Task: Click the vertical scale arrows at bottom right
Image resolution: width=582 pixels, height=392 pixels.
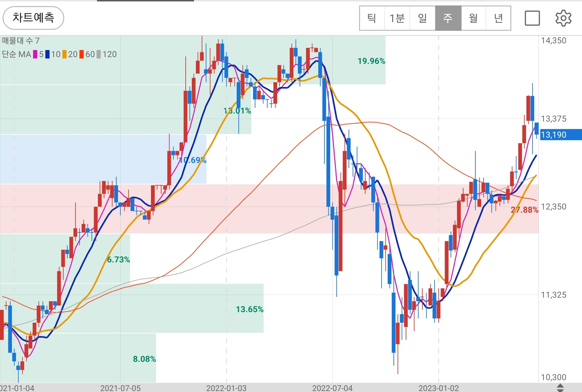Action: coord(560,388)
